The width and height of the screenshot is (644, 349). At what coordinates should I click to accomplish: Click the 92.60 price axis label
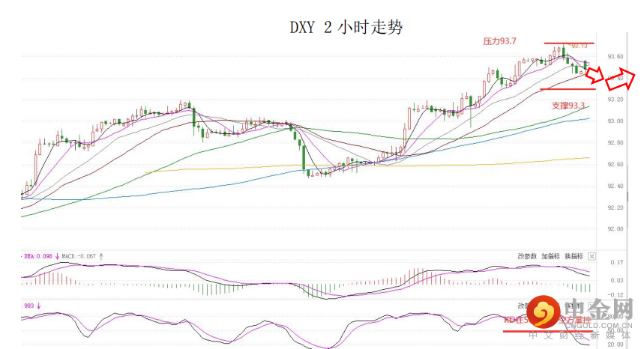click(x=616, y=165)
